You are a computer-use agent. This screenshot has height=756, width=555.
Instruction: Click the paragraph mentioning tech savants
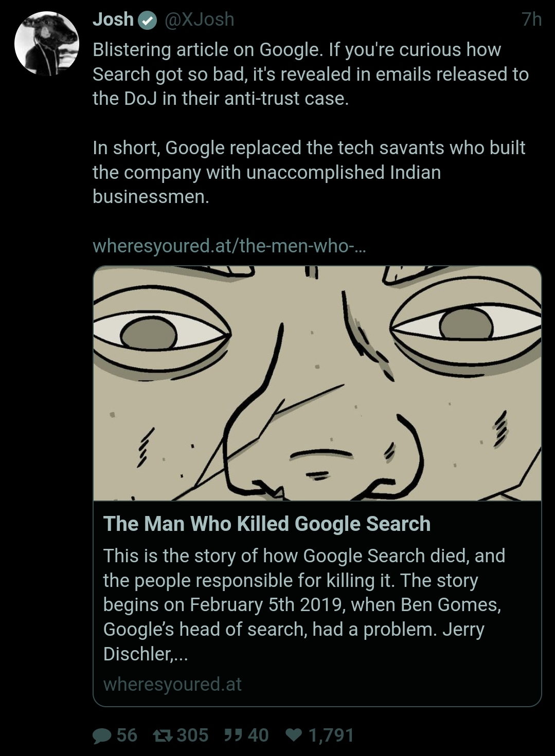tap(309, 173)
